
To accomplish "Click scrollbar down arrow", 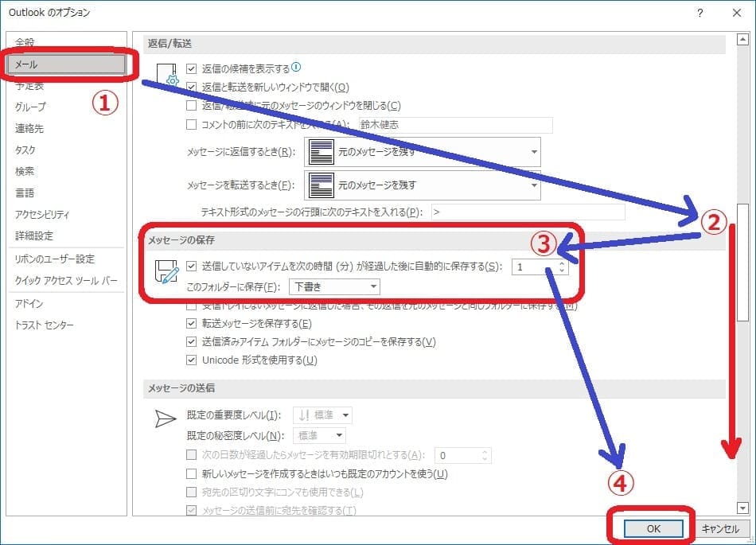I will click(742, 508).
